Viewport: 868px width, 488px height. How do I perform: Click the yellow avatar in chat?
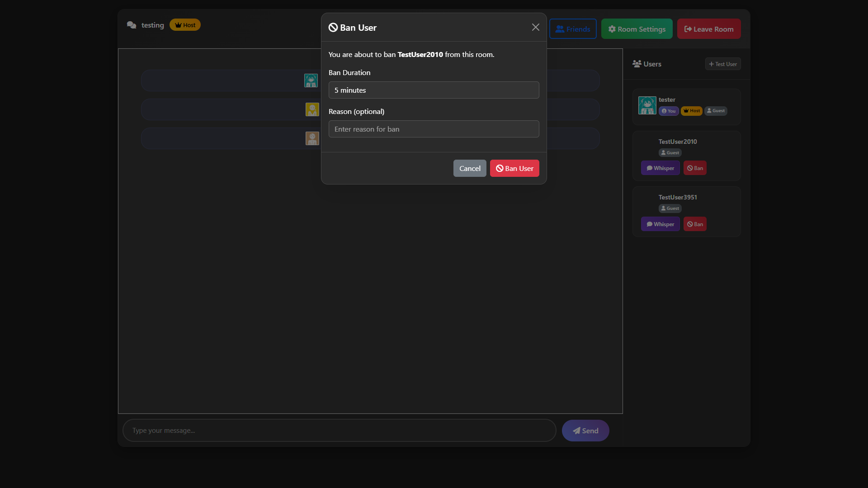[312, 109]
